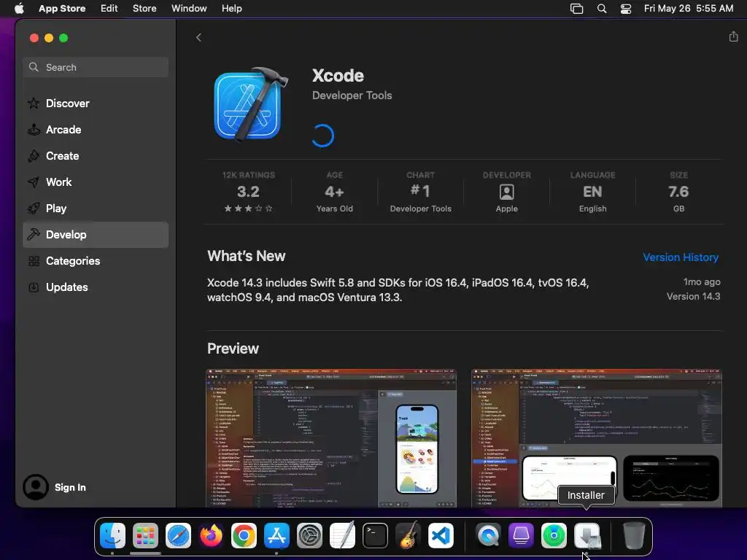The height and width of the screenshot is (560, 747).
Task: Open the Help menu
Action: (x=231, y=8)
